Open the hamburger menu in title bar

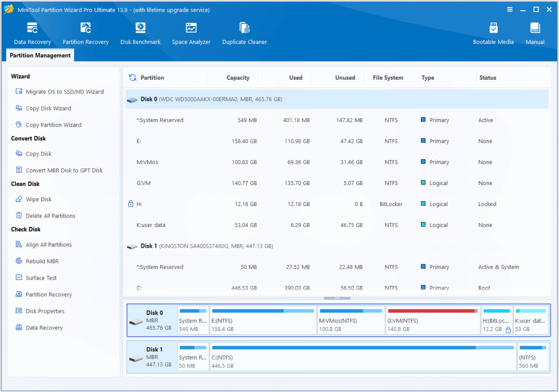coord(510,10)
